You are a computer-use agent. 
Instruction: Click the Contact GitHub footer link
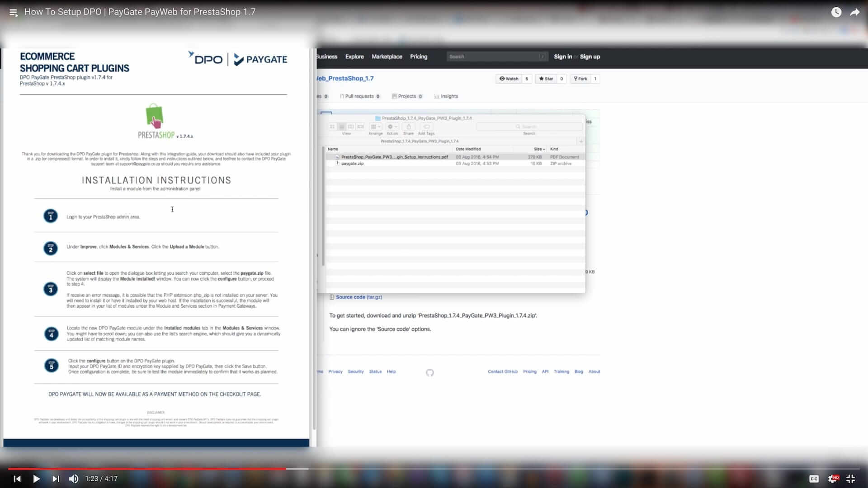click(503, 372)
